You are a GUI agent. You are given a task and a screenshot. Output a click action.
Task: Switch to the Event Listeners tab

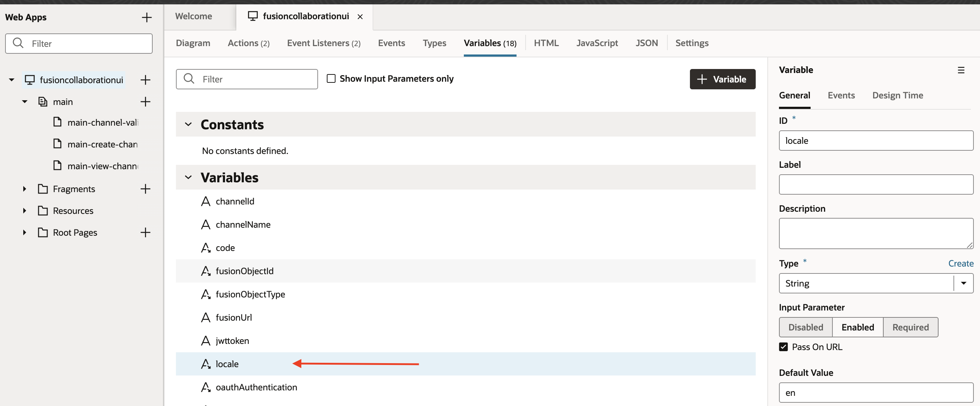[x=324, y=43]
